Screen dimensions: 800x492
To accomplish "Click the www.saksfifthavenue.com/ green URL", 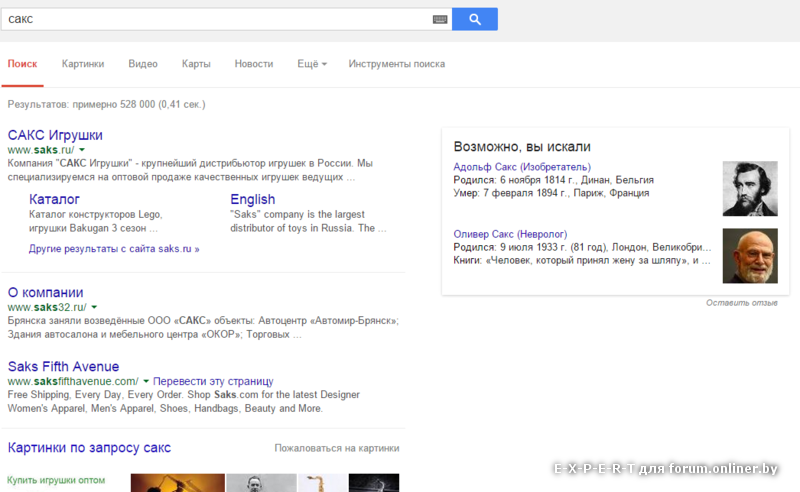I will pyautogui.click(x=73, y=381).
